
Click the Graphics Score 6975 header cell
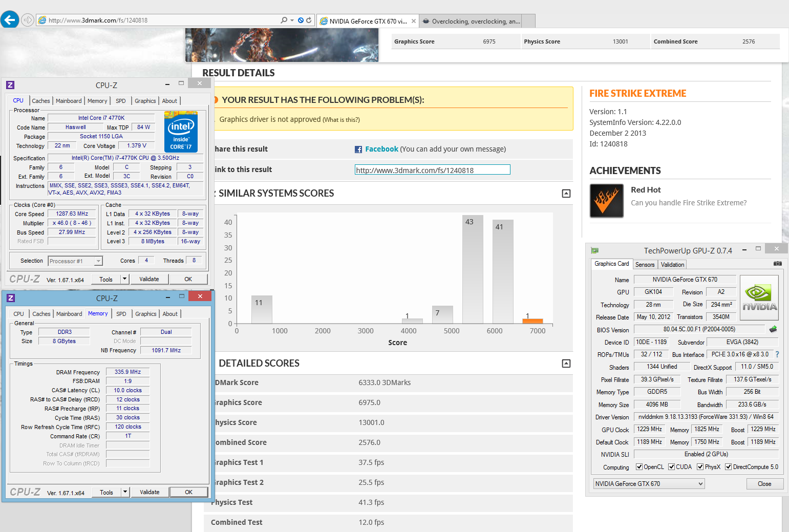[x=456, y=41]
